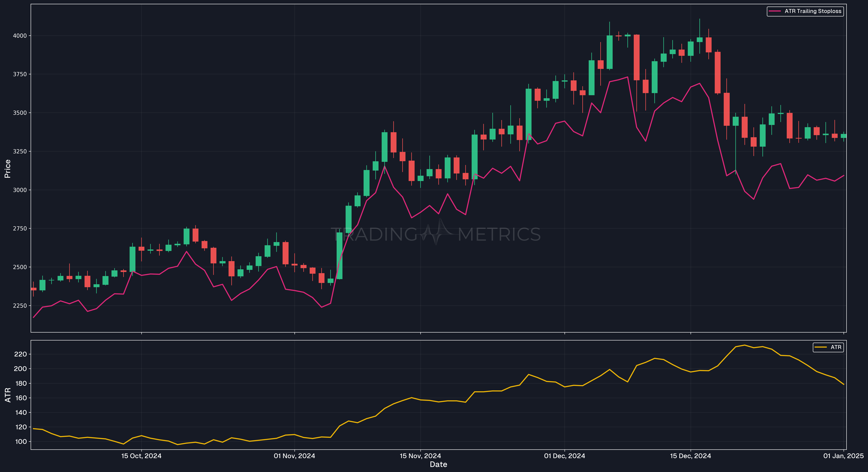The width and height of the screenshot is (868, 472).
Task: Click the 15 Oct, 2024 date label
Action: [141, 456]
